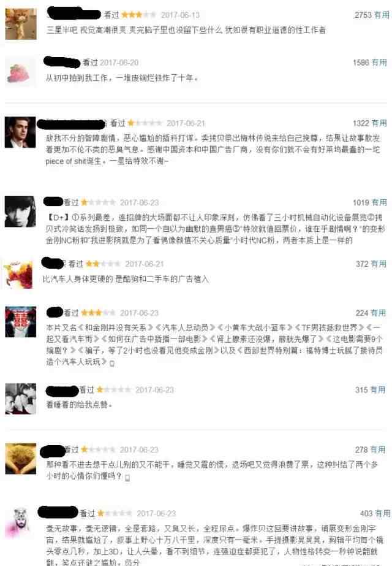Open the pink strawberry avatar profile
Image resolution: width=392 pixels, height=566 pixels.
20,72
